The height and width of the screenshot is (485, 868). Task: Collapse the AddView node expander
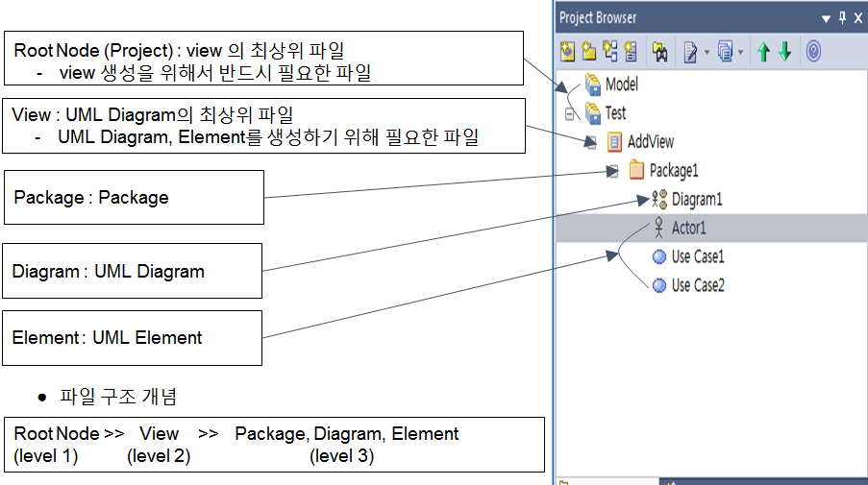[591, 143]
